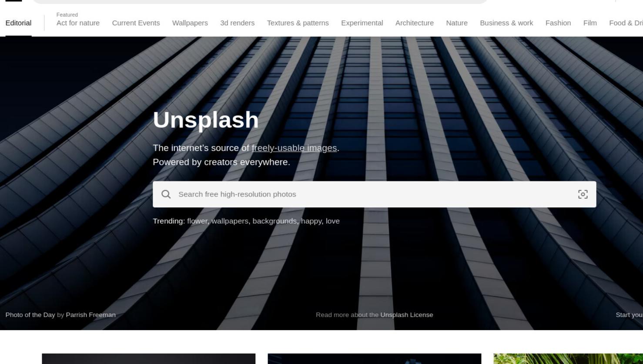Read the Unsplash License page
Viewport: 643px width, 364px height.
click(x=407, y=315)
